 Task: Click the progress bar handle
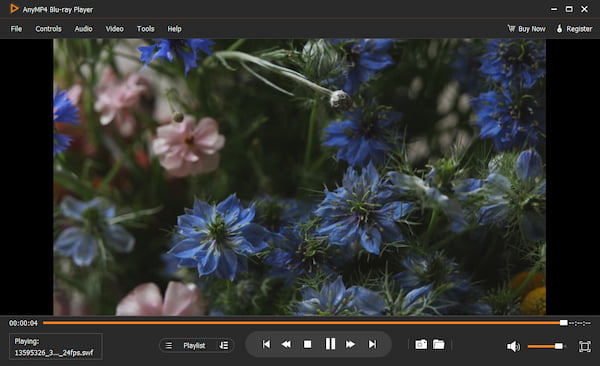coord(563,323)
